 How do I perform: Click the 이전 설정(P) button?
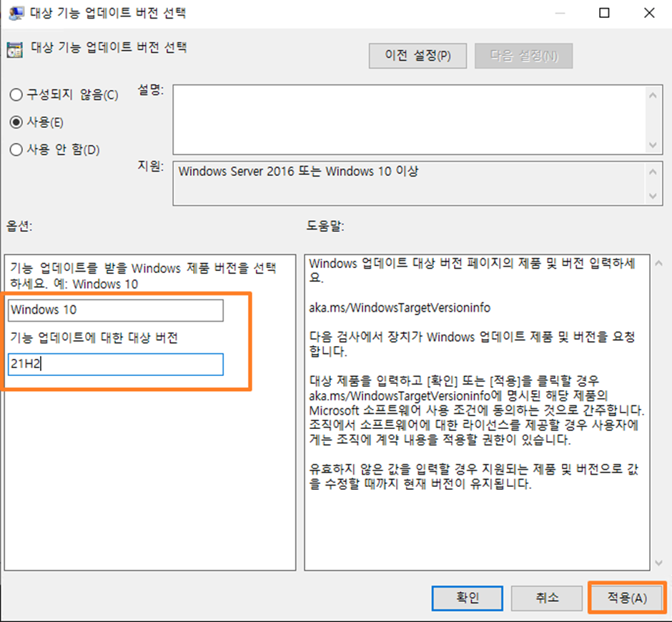(417, 56)
